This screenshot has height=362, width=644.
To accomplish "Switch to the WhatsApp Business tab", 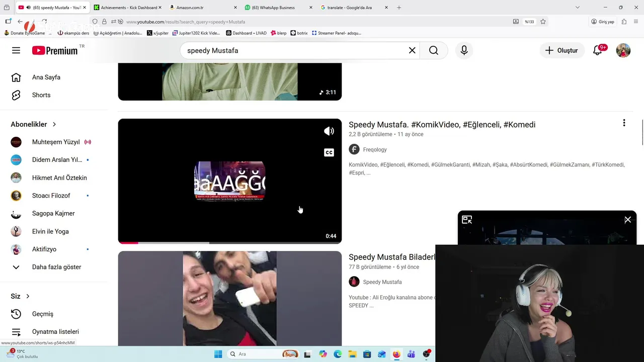I will click(x=278, y=8).
